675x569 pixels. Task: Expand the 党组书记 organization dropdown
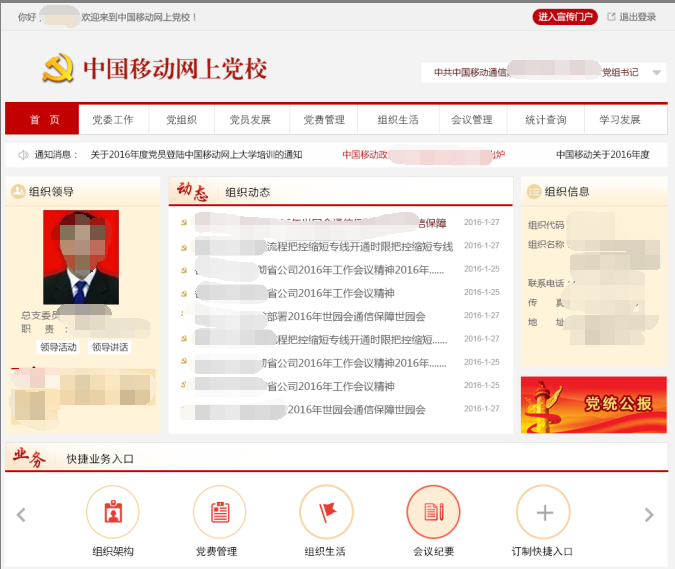tap(656, 73)
